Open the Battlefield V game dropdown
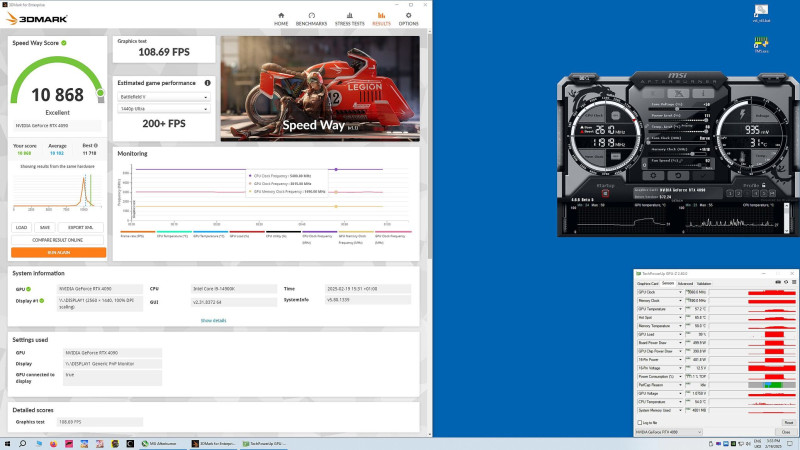Screen dimensions: 800x450 (x=163, y=97)
